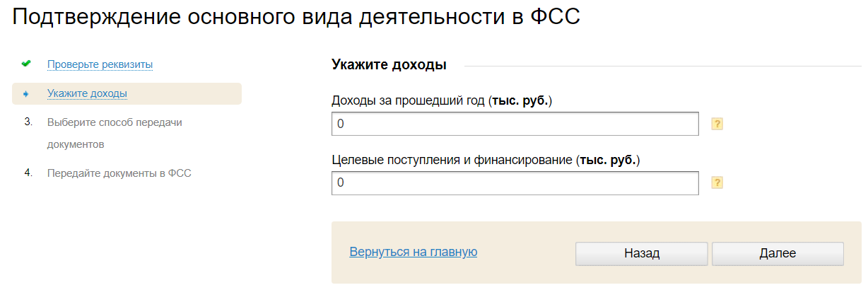Focus the Доходы за прошедший год field

pyautogui.click(x=515, y=124)
